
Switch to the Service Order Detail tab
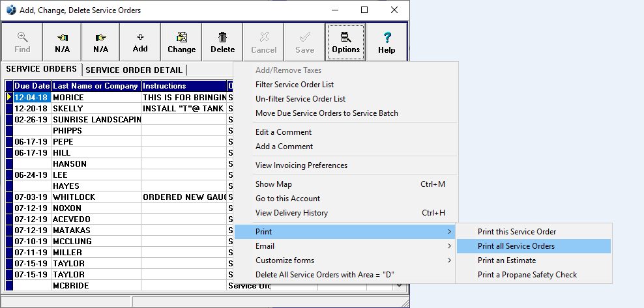(134, 70)
